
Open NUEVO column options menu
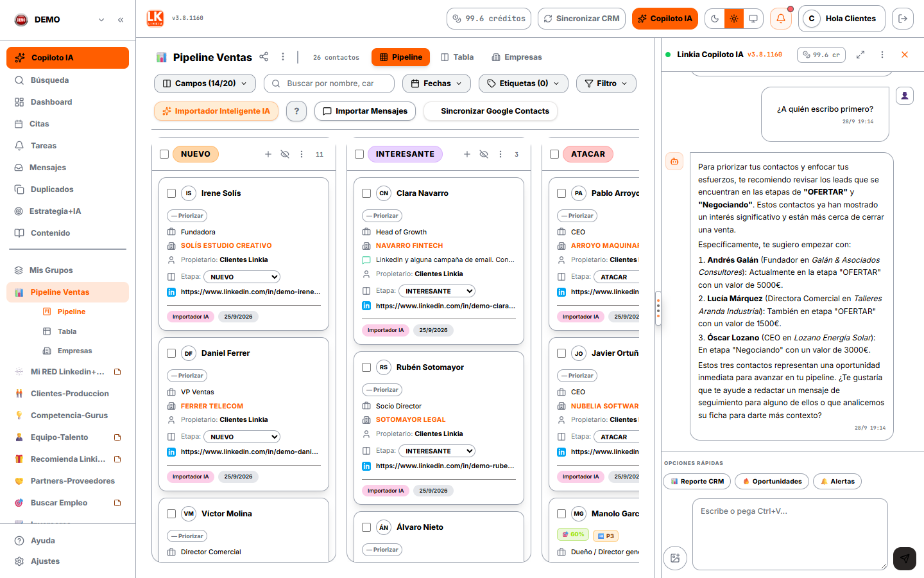point(302,154)
